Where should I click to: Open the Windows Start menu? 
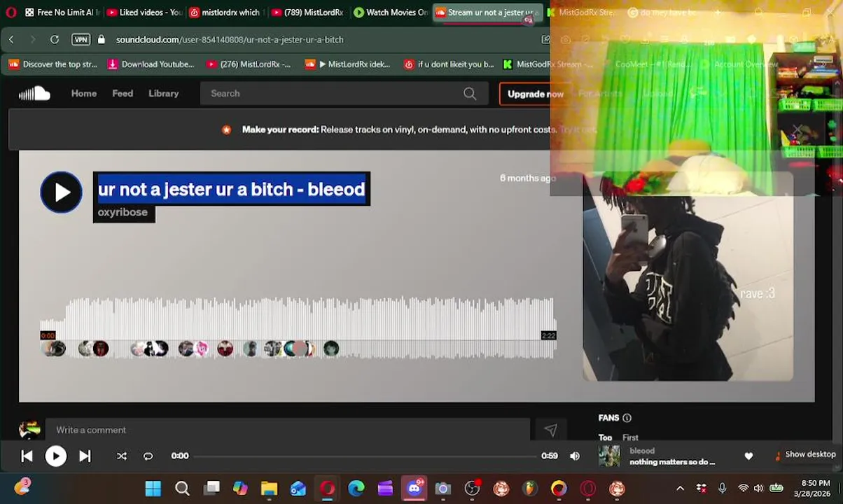[153, 489]
